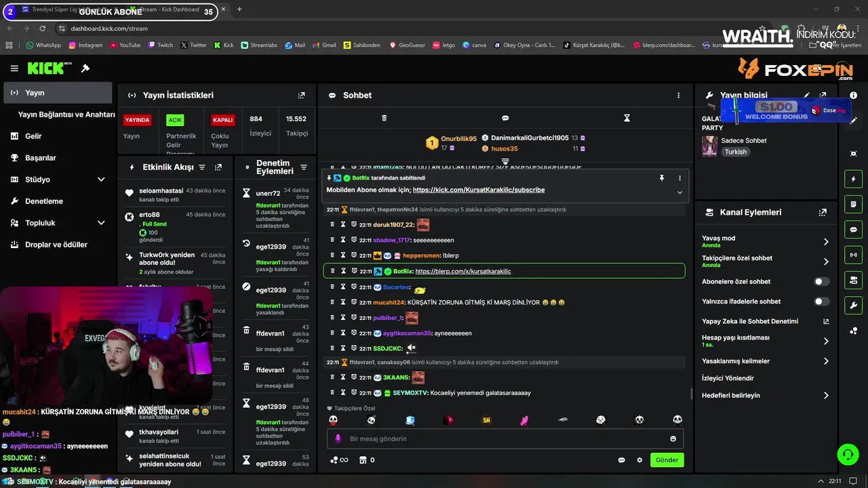Click the Turkish language tag

pos(736,152)
